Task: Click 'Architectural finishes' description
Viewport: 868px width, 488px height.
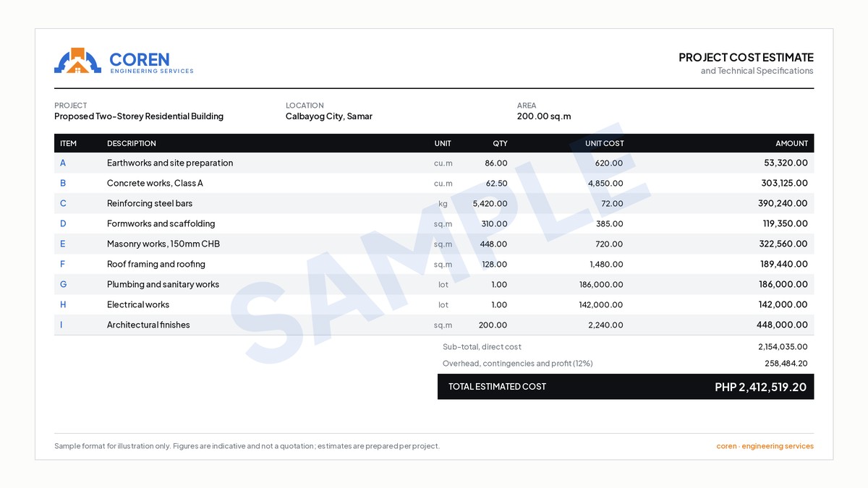Action: tap(148, 325)
